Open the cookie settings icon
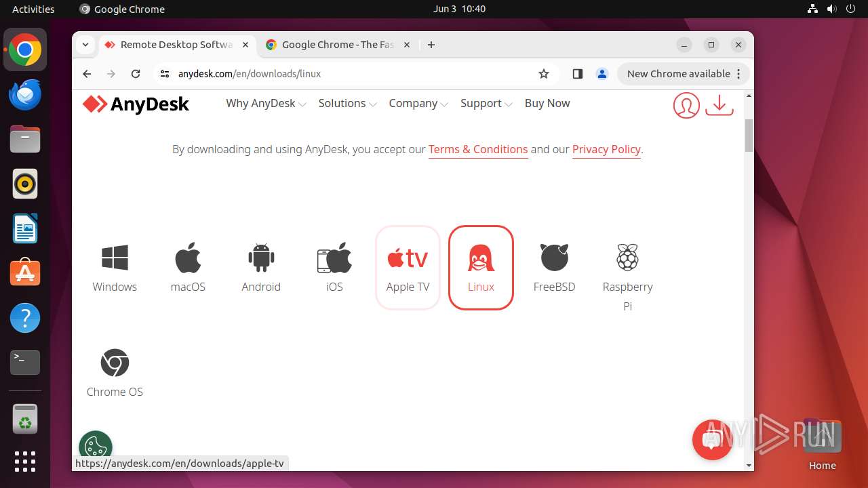The image size is (868, 488). tap(96, 446)
